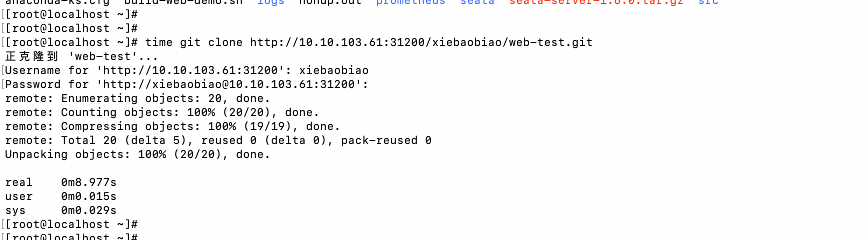868x240 pixels.
Task: Click the Password prompt line
Action: tap(186, 84)
